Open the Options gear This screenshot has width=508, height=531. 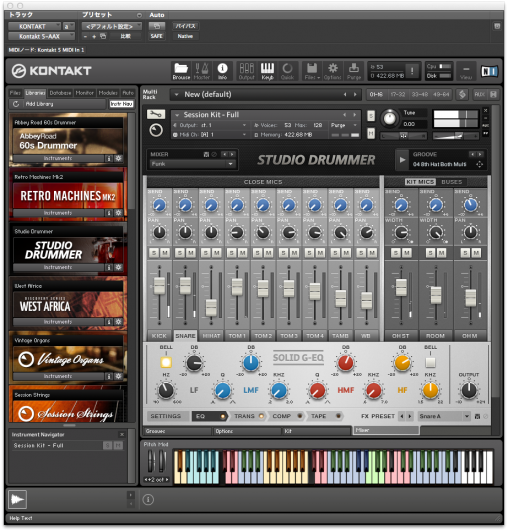click(333, 71)
